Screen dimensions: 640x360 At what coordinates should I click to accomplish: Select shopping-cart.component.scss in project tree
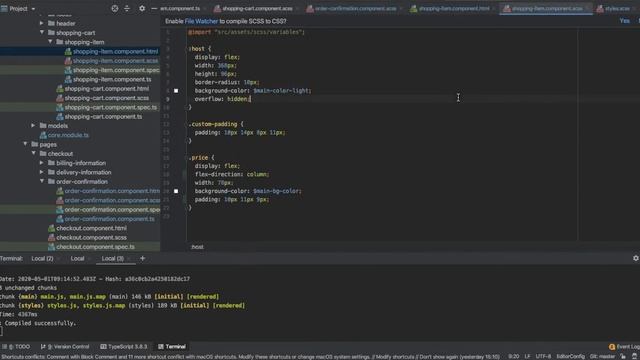(107, 98)
